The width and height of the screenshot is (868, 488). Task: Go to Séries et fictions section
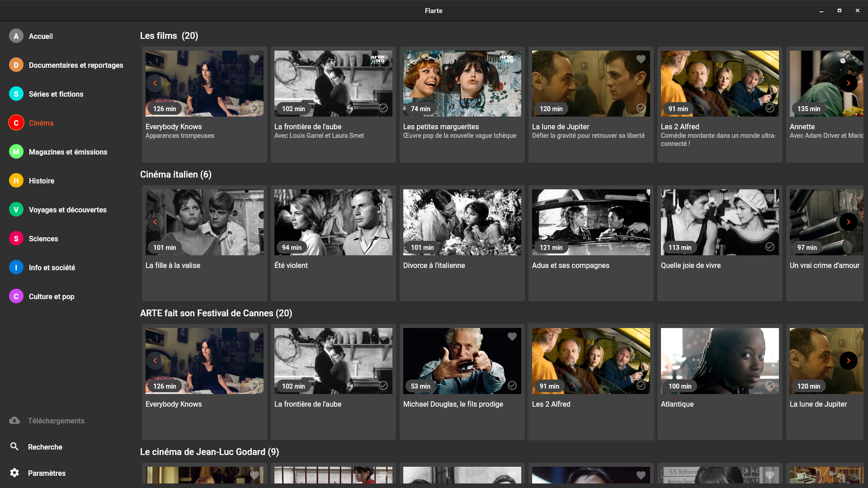(56, 94)
